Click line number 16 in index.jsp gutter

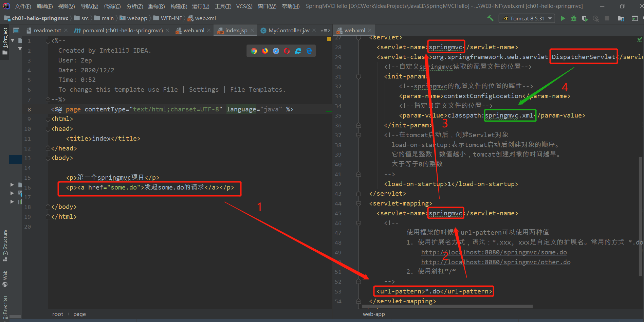(27, 188)
